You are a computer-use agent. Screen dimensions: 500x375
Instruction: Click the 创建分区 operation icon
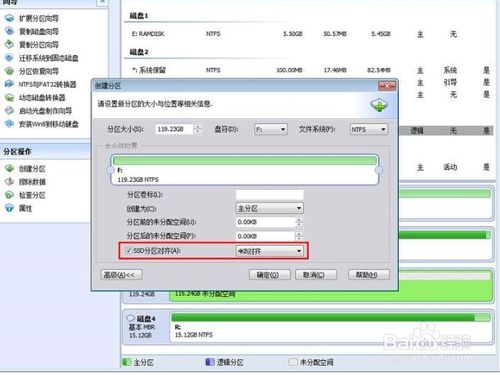coord(9,168)
